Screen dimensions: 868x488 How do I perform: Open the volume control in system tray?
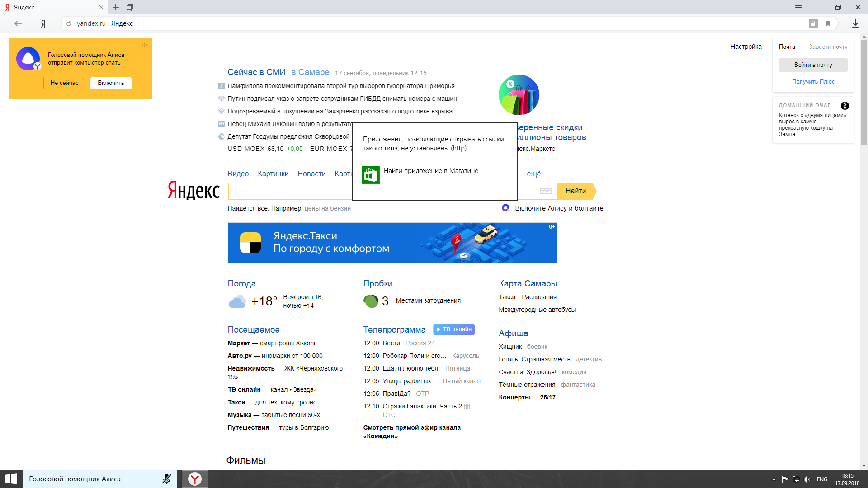pyautogui.click(x=807, y=479)
